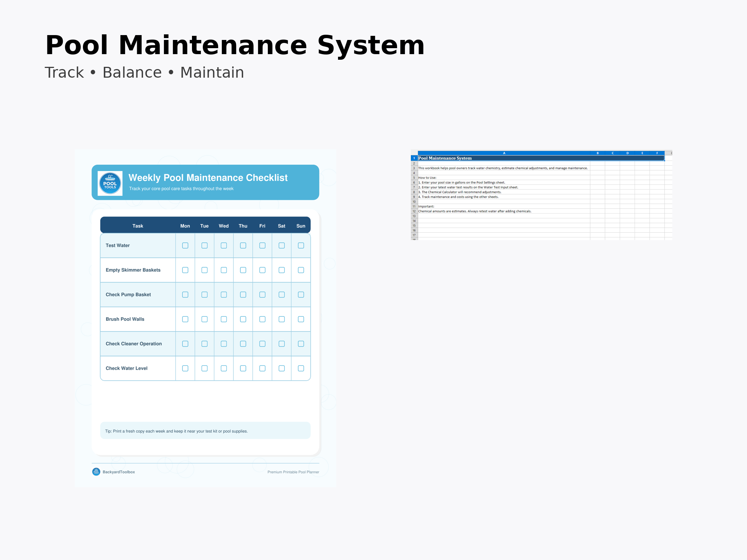Select column A header in spreadsheet
The image size is (747, 560).
pyautogui.click(x=504, y=153)
